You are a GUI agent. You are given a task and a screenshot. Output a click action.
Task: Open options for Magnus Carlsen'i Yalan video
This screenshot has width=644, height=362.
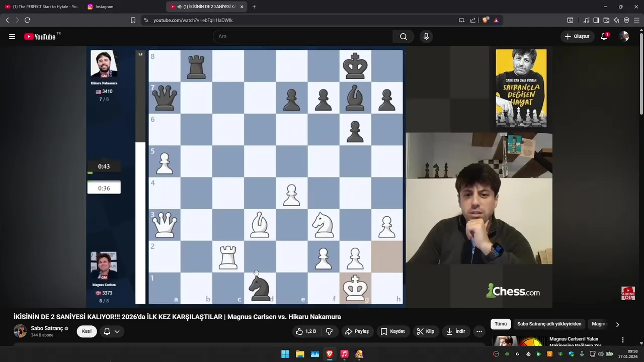click(x=623, y=340)
